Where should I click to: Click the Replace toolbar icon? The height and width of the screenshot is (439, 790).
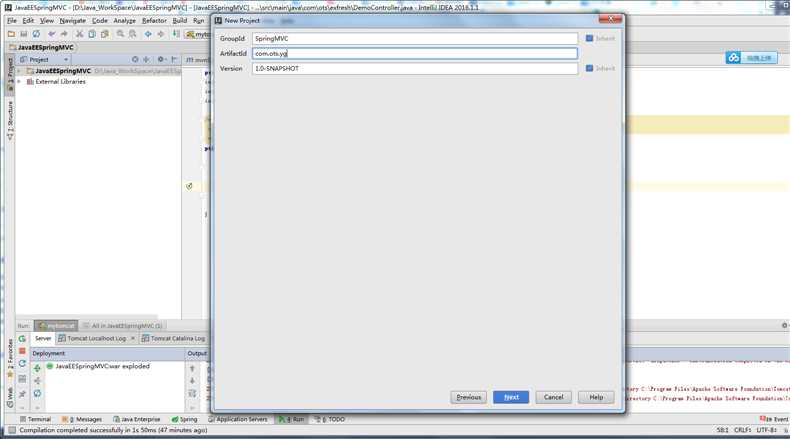tap(133, 34)
